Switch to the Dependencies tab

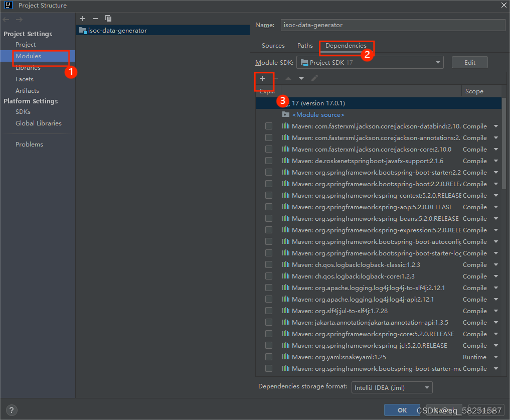pos(346,46)
